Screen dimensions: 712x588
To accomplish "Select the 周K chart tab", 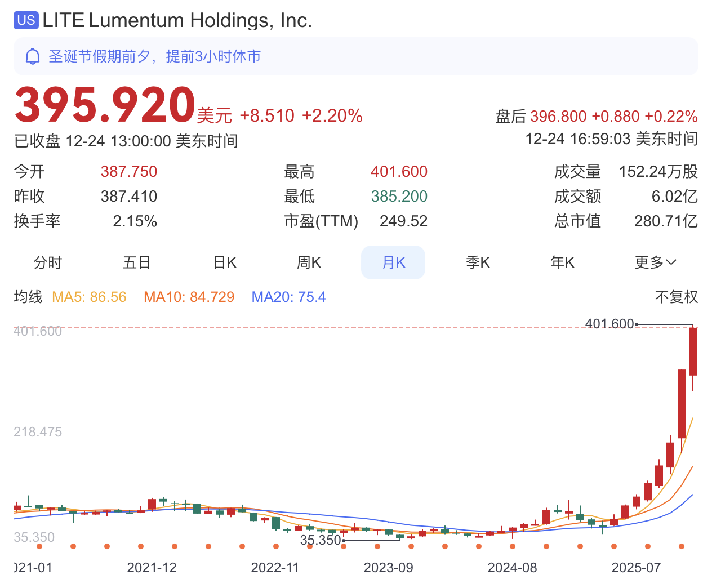I will coord(309,262).
